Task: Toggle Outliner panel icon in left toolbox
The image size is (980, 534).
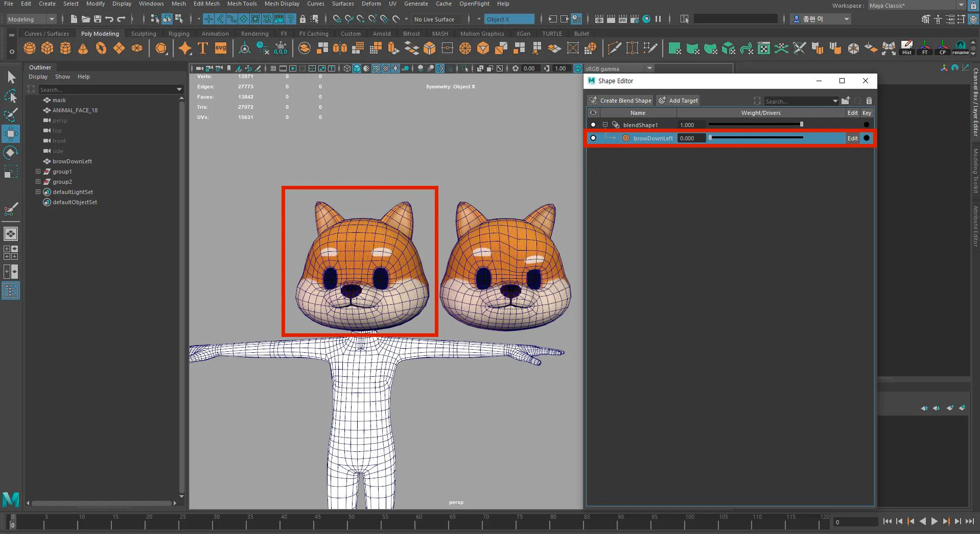Action: click(11, 291)
